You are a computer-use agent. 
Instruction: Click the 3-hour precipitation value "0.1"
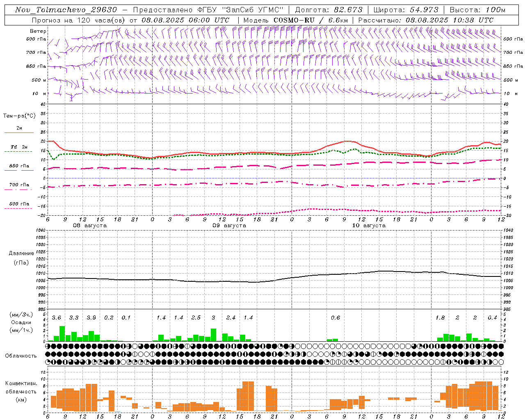tap(126, 318)
